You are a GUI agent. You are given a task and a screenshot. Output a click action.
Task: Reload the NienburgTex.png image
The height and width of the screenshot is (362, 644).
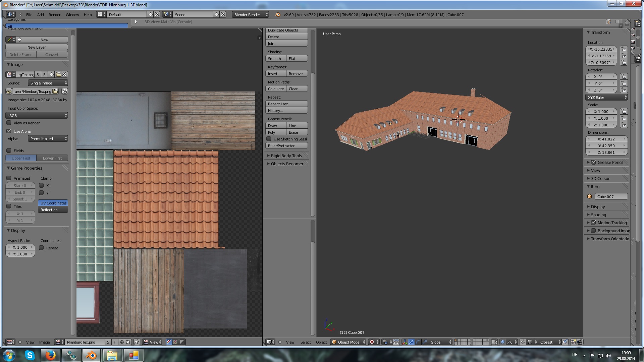pyautogui.click(x=65, y=91)
